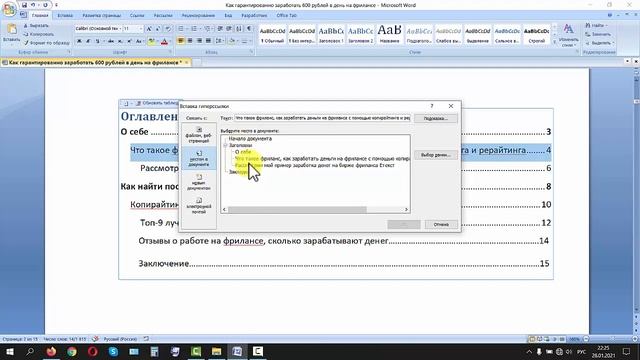
Task: Click Заменить in editing group
Action: pyautogui.click(x=598, y=34)
